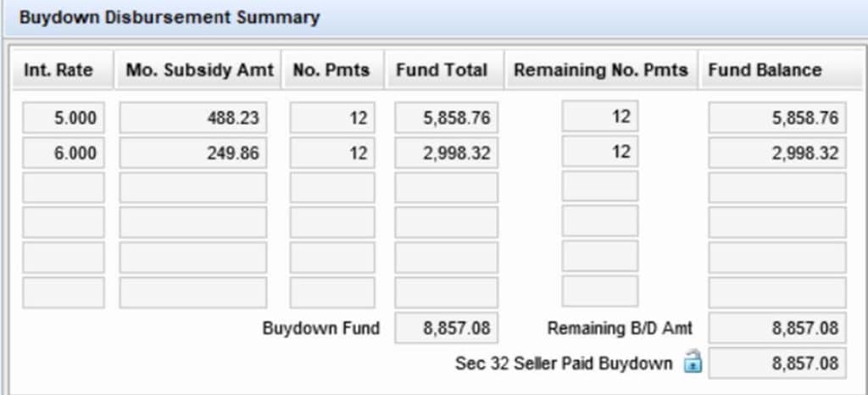Screen dimensions: 868x395
Task: Click the Buydown Disbursement Summary panel title
Action: [x=169, y=18]
